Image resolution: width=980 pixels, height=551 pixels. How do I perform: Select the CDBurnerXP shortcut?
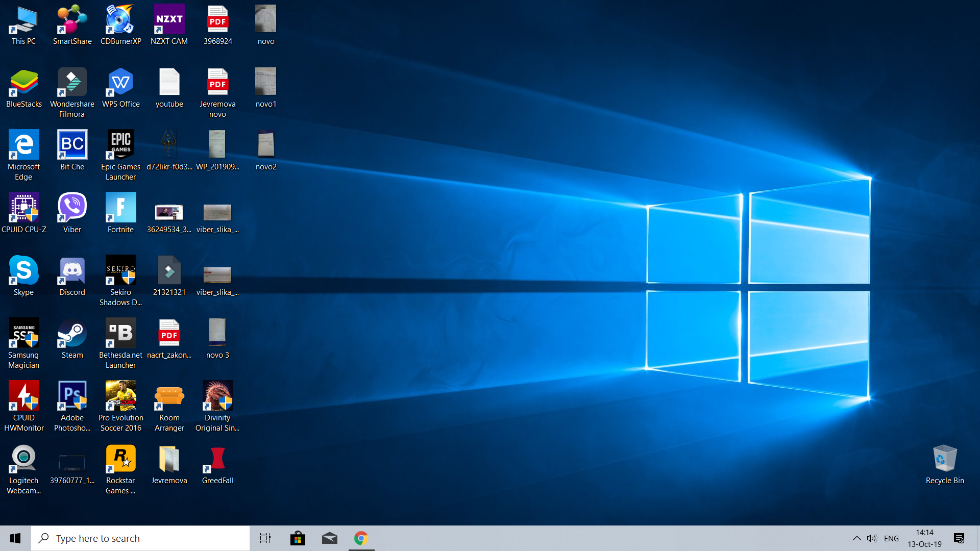pyautogui.click(x=120, y=26)
